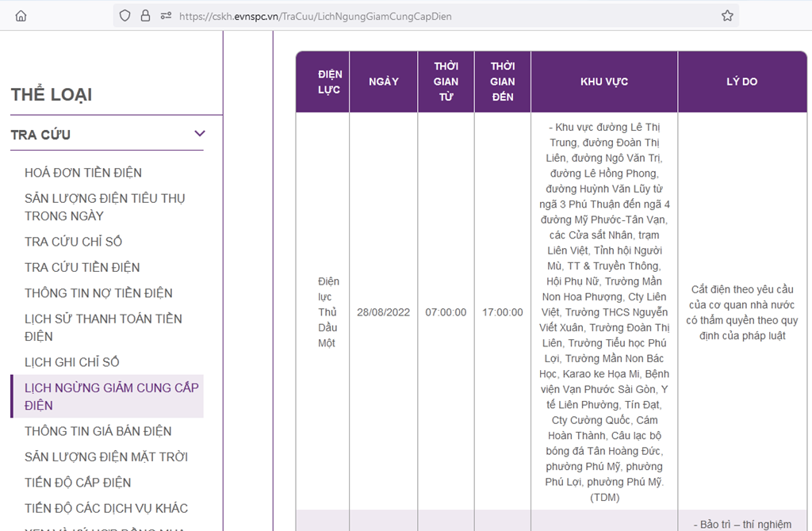
Task: Select the 07:00:00 start time cell
Action: tap(446, 312)
